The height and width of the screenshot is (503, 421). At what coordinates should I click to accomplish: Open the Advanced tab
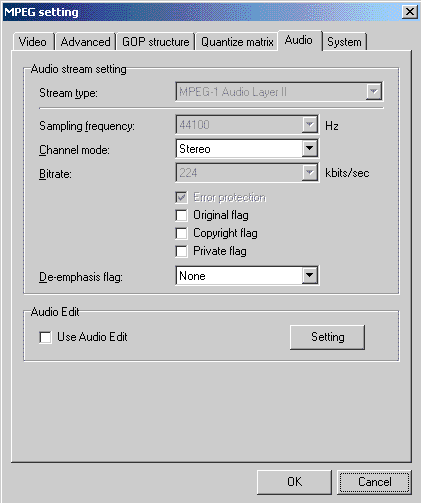[x=85, y=42]
